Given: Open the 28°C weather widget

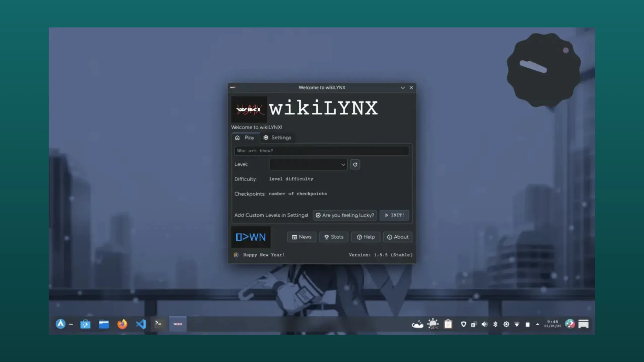Looking at the screenshot, I should 433,324.
